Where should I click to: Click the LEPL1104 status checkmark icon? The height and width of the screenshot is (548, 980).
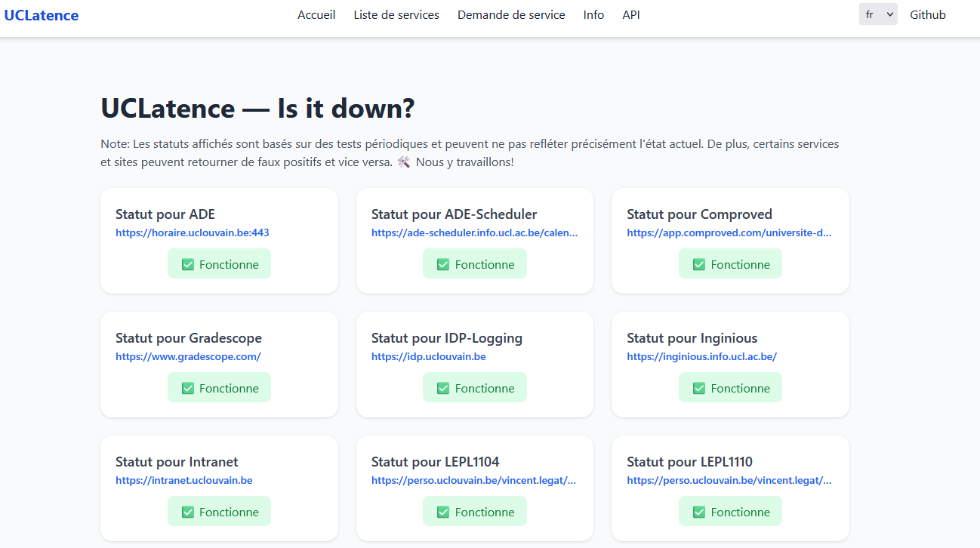tap(443, 512)
